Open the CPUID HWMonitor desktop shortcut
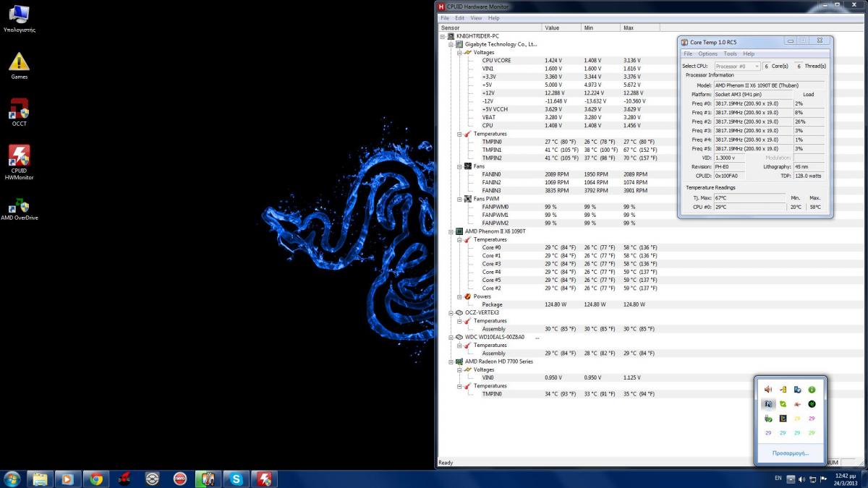868x488 pixels. (x=20, y=163)
